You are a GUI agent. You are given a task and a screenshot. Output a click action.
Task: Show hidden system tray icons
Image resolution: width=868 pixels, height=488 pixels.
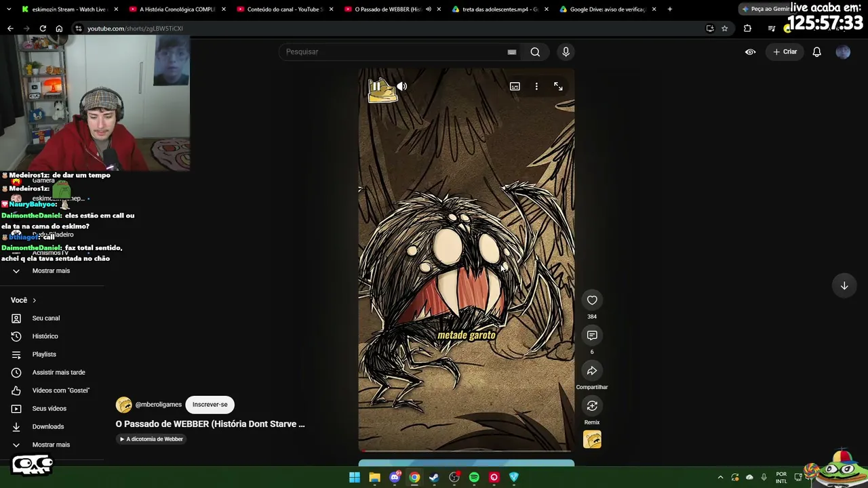[720, 477]
